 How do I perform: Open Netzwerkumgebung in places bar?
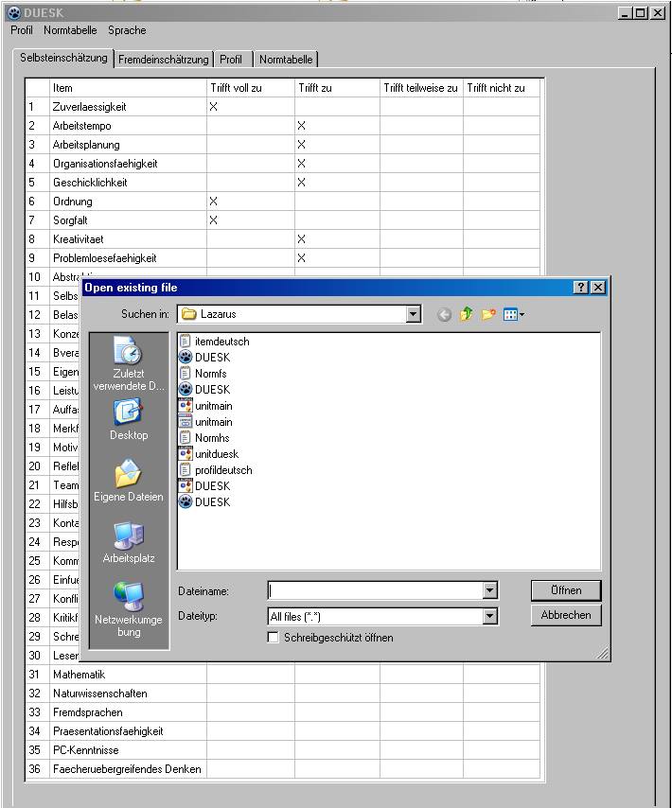[129, 609]
